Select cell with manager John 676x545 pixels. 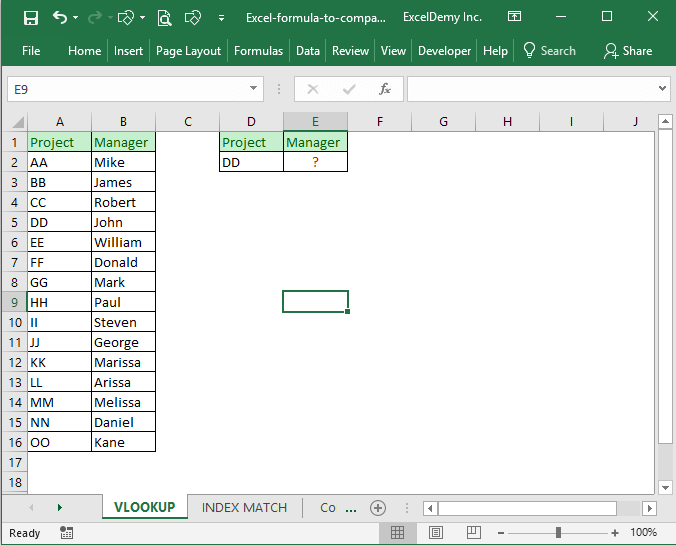pyautogui.click(x=123, y=222)
